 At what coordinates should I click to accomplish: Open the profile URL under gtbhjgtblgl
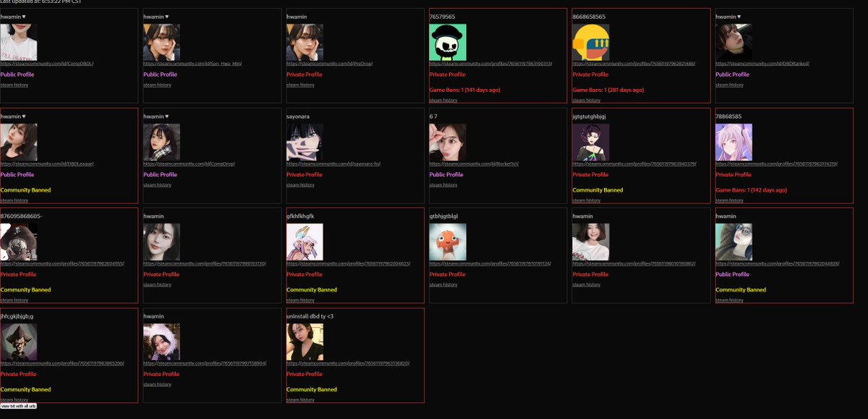(x=490, y=263)
